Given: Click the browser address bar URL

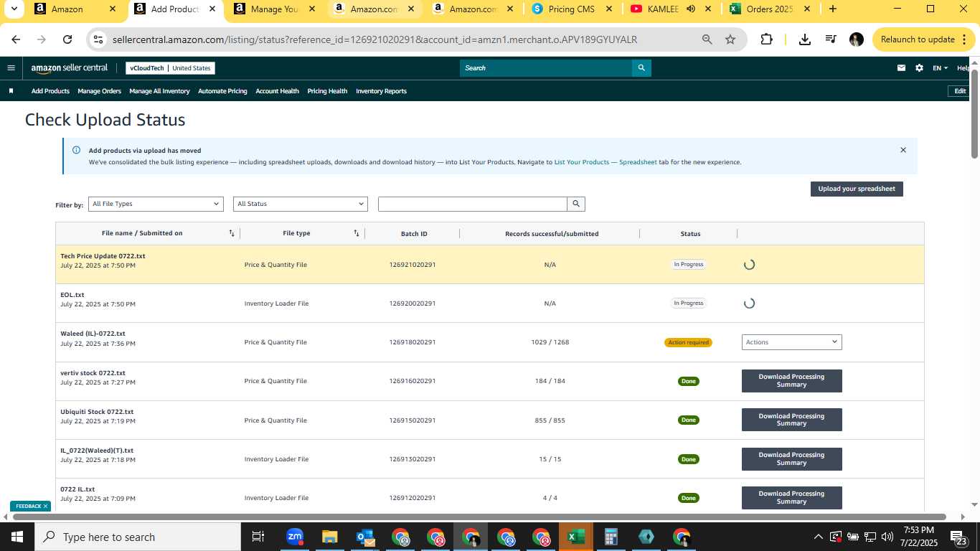Looking at the screenshot, I should 374,39.
